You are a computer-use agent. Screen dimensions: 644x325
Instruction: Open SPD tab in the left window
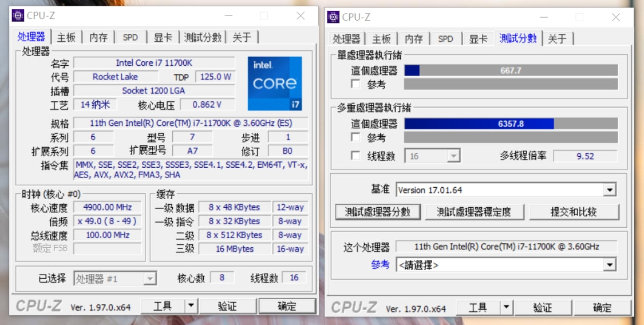(130, 37)
